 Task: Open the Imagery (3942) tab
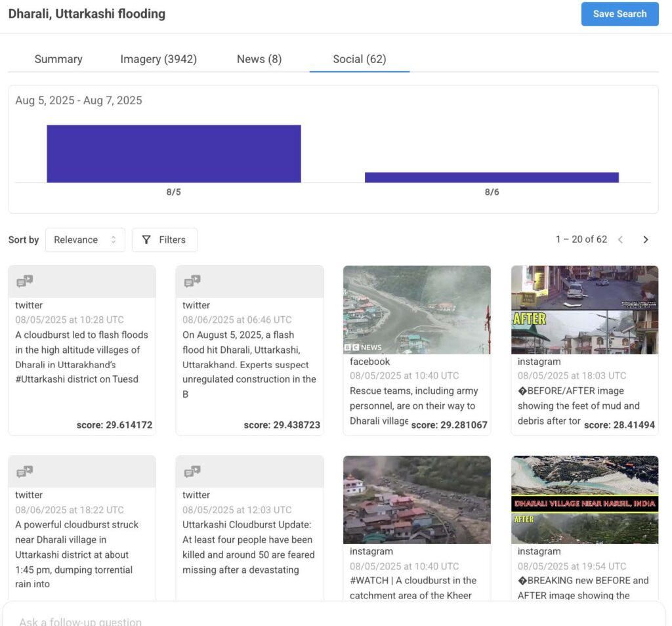[158, 59]
